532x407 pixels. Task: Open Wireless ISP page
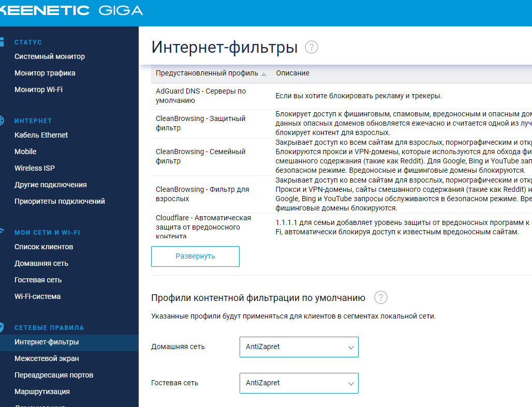35,168
